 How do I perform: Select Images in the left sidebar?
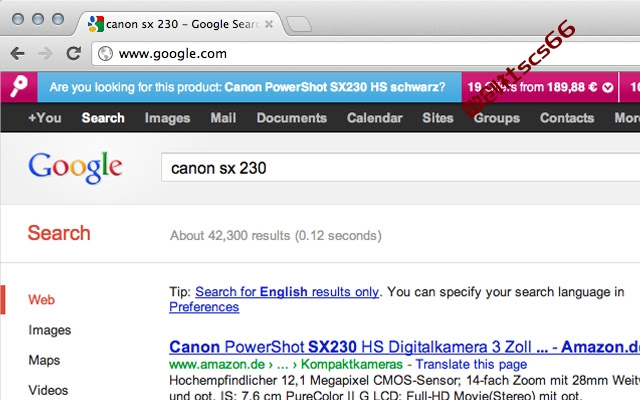pyautogui.click(x=50, y=330)
